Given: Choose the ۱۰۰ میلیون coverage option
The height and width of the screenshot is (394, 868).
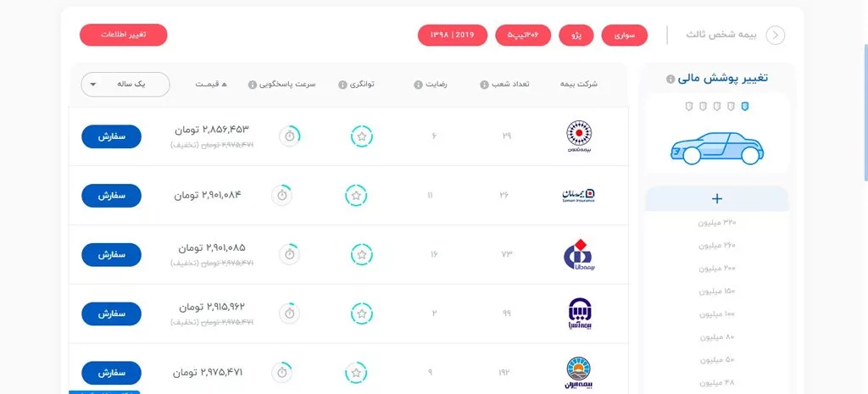Looking at the screenshot, I should tap(717, 314).
